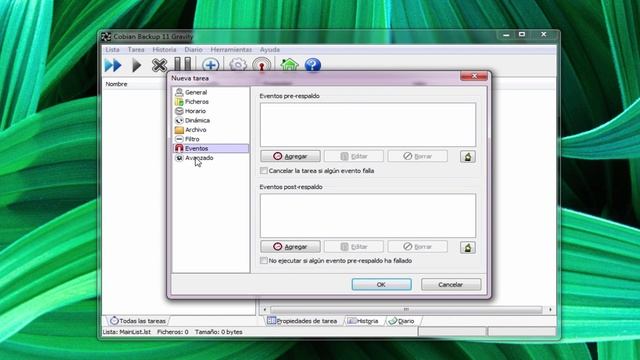The image size is (640, 360).
Task: Run selected tasks play icon
Action: pyautogui.click(x=136, y=65)
